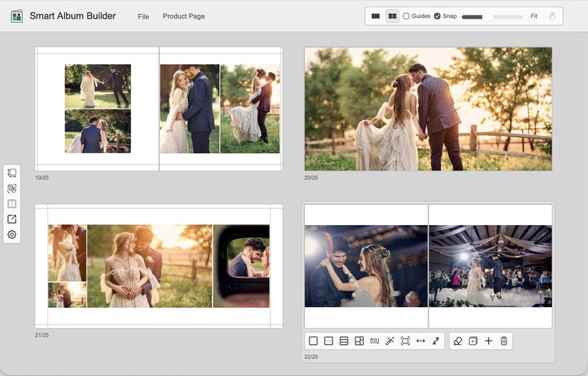Select couple embracing portrait on spread 19/25
The height and width of the screenshot is (376, 588).
coord(190,109)
